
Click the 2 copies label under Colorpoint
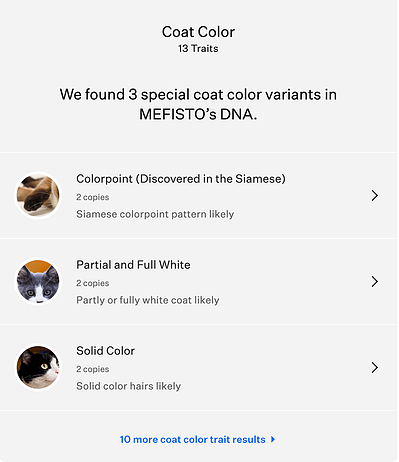click(x=93, y=197)
